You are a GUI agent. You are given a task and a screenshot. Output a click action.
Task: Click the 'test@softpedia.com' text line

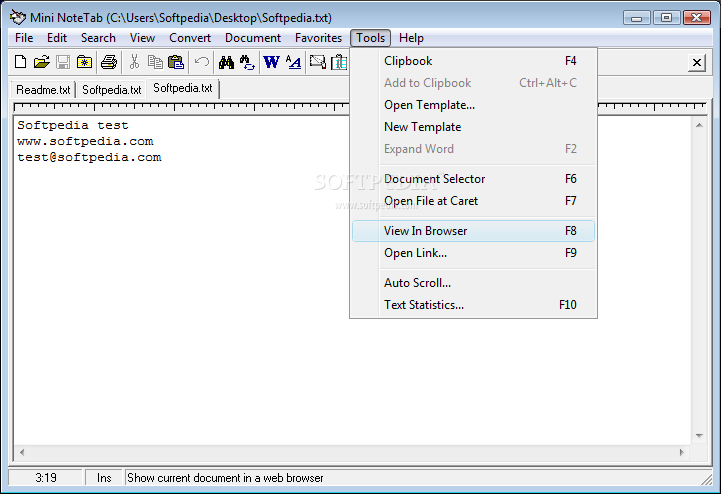[x=89, y=157]
